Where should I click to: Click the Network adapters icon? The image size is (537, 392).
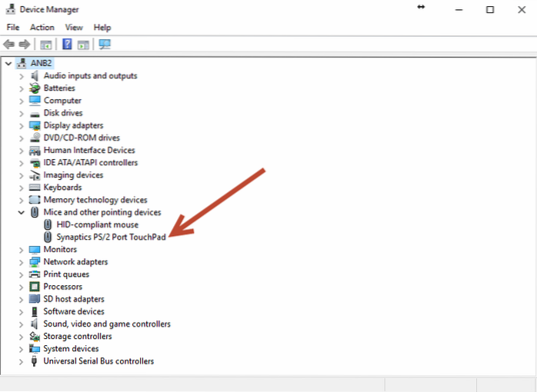[x=35, y=262]
